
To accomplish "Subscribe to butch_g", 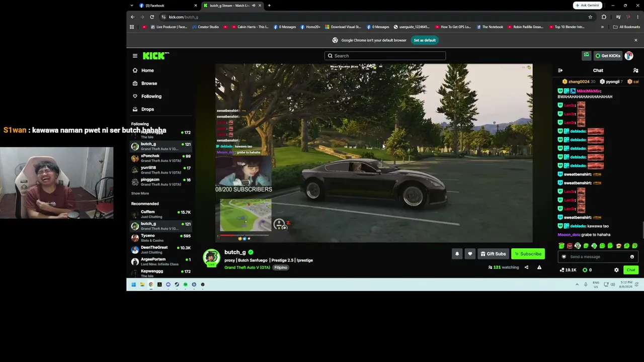I will [x=528, y=254].
